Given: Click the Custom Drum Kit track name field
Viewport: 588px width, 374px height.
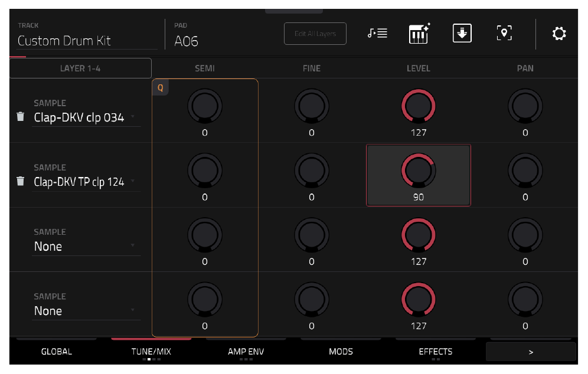Looking at the screenshot, I should (87, 41).
